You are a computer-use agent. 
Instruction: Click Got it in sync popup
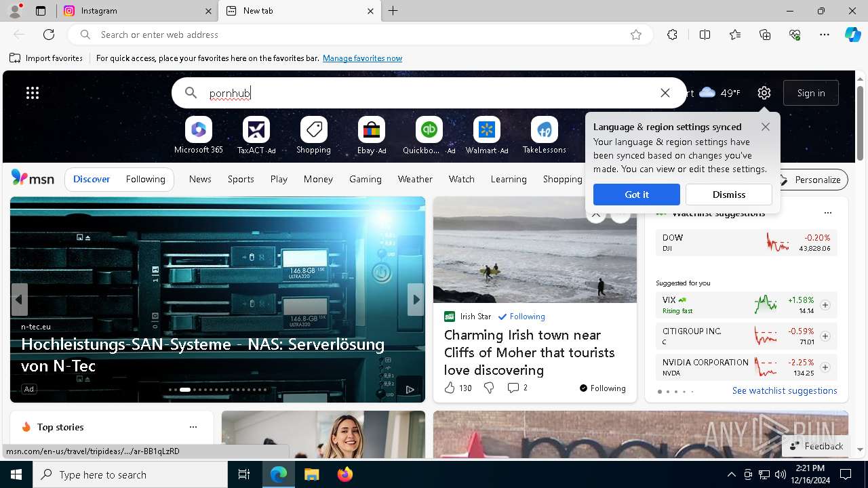pos(637,195)
